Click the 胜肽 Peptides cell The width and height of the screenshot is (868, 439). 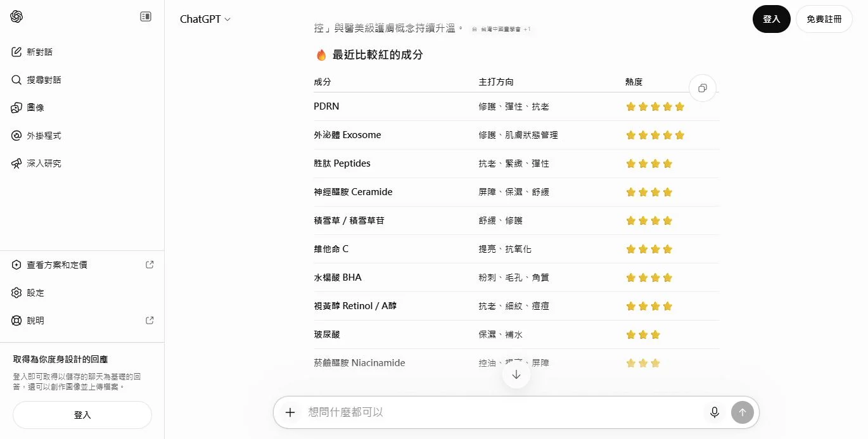tap(342, 163)
